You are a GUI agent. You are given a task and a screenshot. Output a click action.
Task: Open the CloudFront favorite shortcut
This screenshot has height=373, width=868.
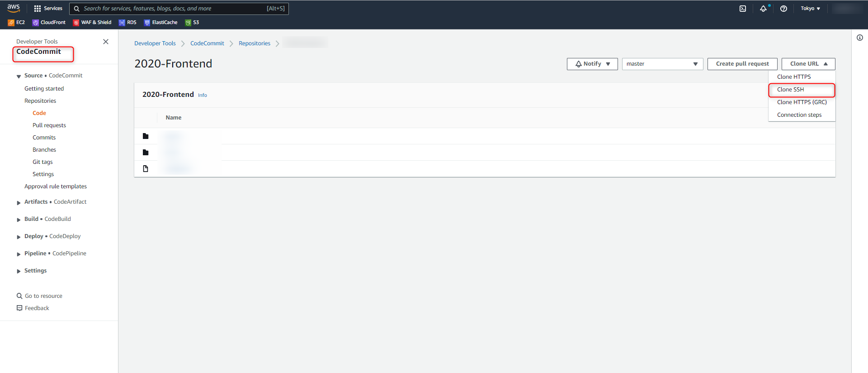tap(49, 22)
